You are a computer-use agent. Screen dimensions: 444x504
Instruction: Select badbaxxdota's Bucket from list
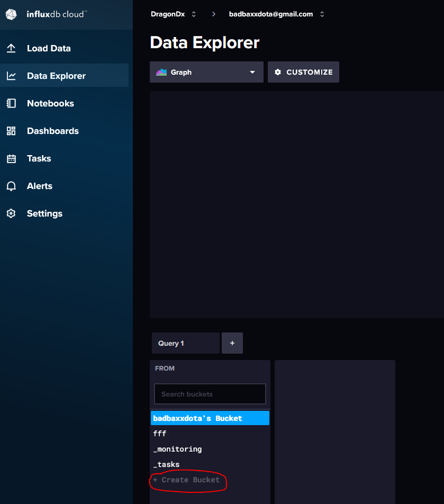210,418
